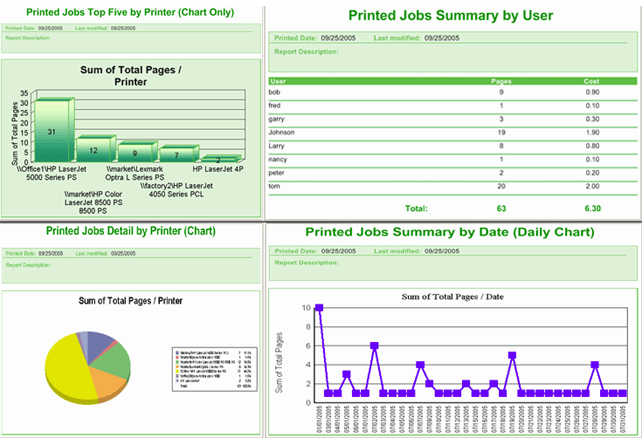
Task: Click the first data point at value 10
Action: (x=319, y=308)
